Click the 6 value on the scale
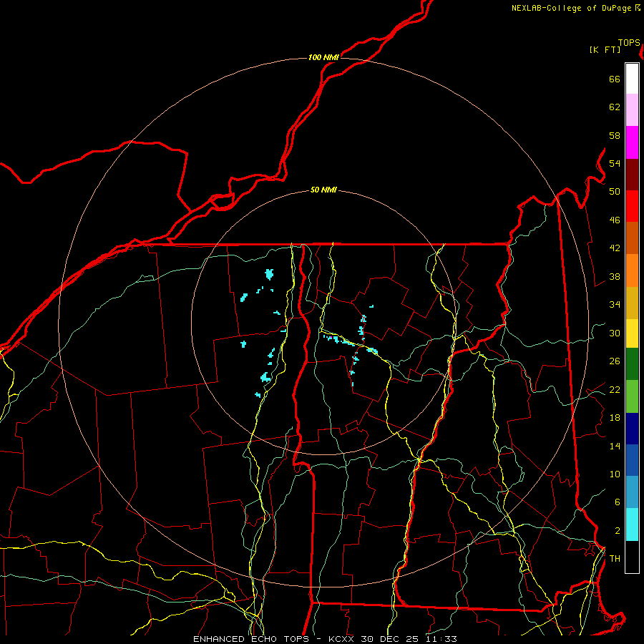644x644 pixels. (618, 502)
